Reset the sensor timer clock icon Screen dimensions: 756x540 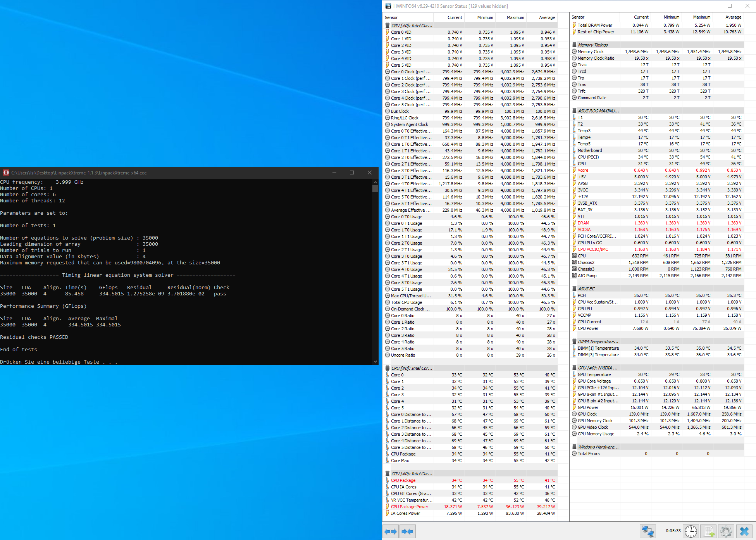pos(691,531)
